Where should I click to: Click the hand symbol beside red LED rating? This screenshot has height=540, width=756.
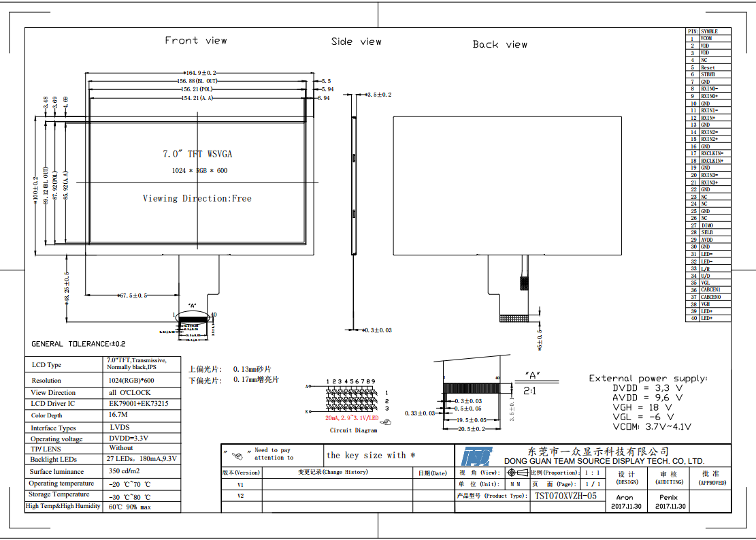click(x=387, y=422)
